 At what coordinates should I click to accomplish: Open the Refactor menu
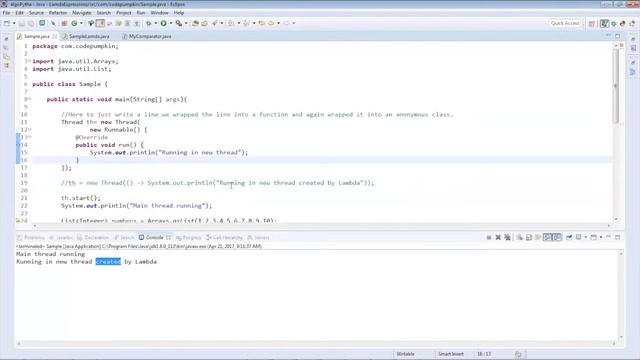[x=58, y=13]
